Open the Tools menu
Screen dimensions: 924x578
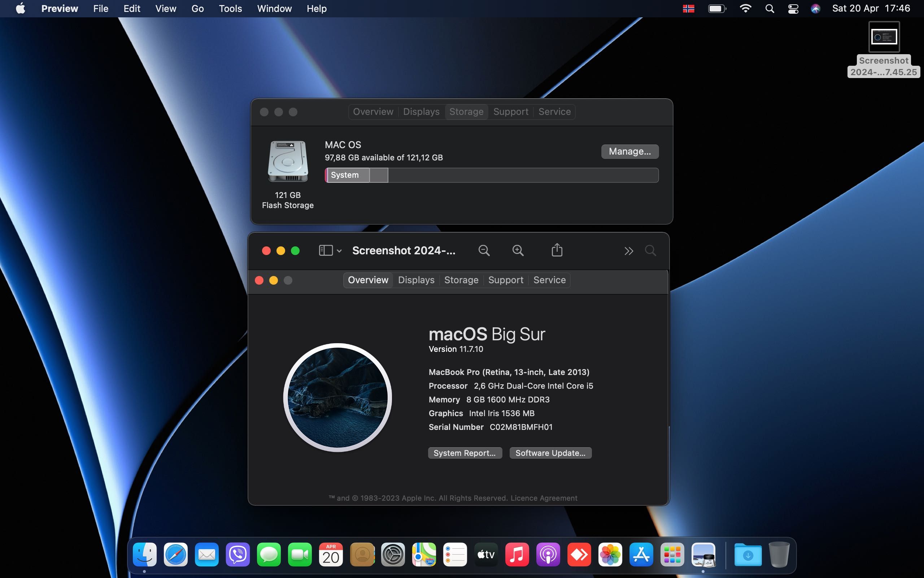click(230, 8)
